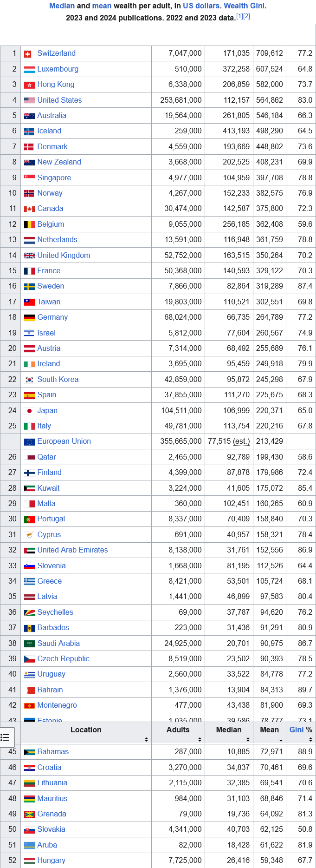316x868 pixels.
Task: Open the United Arab Emirates link
Action: click(x=72, y=550)
